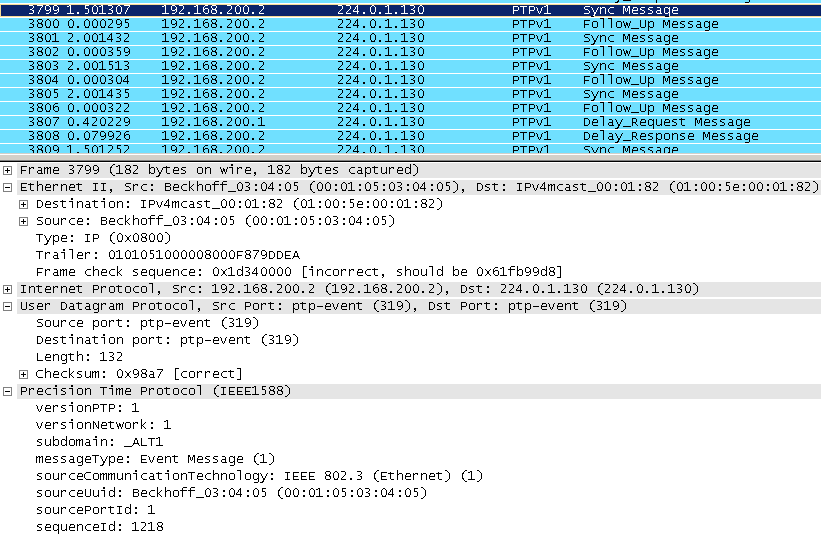This screenshot has height=534, width=821.
Task: Select the Trailer 010105100000... line
Action: click(x=168, y=255)
